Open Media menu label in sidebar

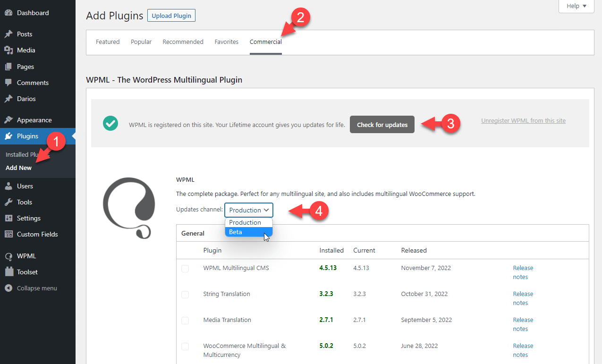pyautogui.click(x=26, y=50)
